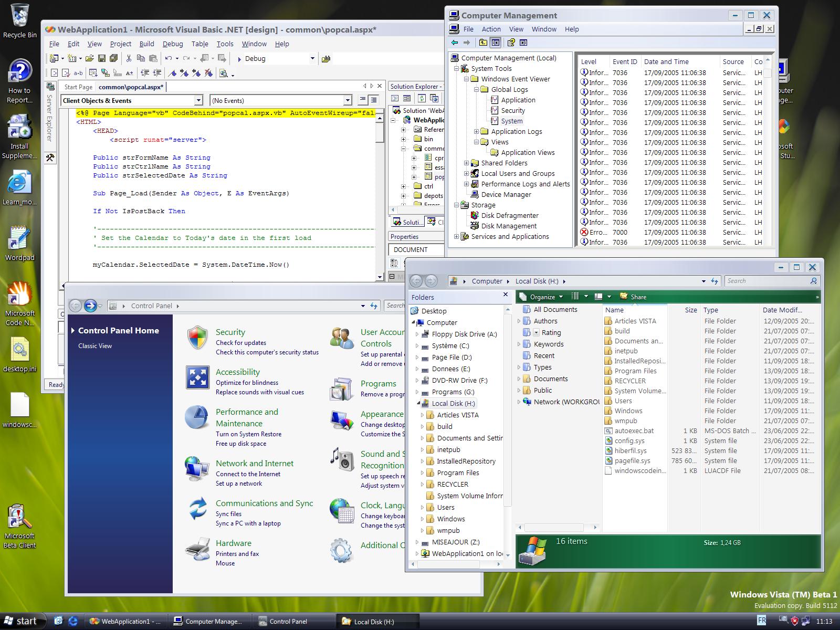
Task: Expand Storage node in Computer Management tree
Action: [x=456, y=205]
